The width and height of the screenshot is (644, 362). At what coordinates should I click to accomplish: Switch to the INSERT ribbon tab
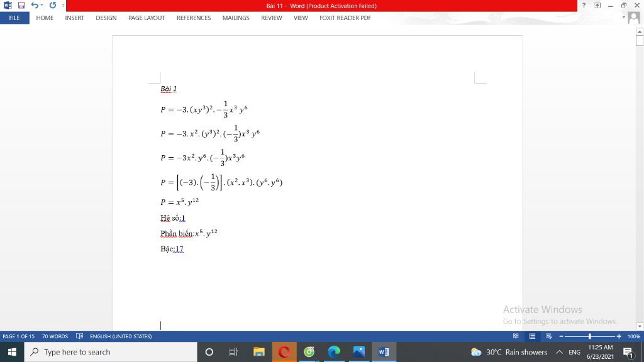point(74,18)
